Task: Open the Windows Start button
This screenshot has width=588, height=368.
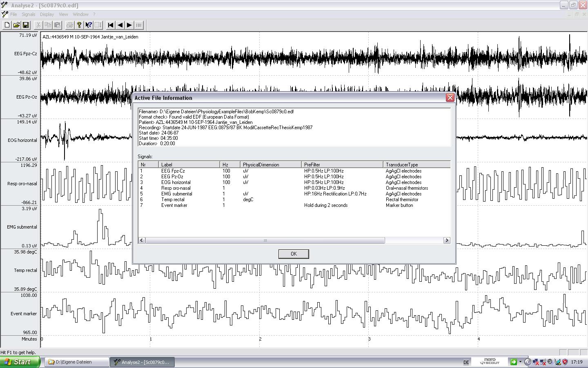Action: pyautogui.click(x=20, y=362)
